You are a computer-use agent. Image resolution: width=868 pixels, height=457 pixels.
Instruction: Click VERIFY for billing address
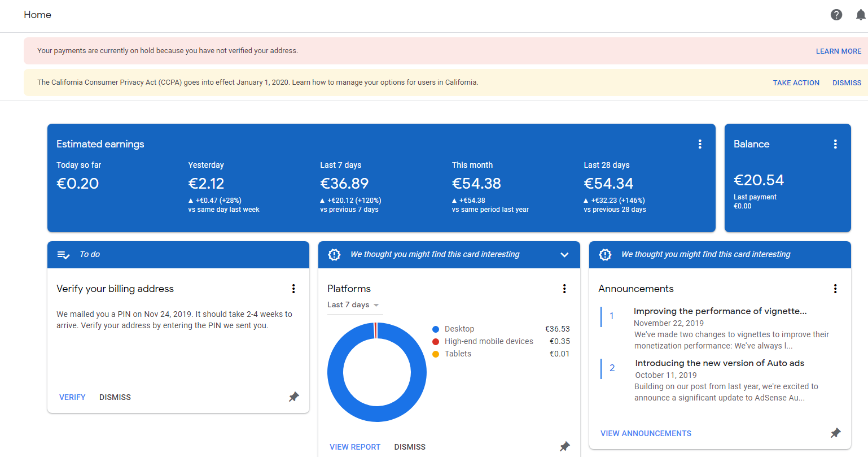click(x=72, y=397)
